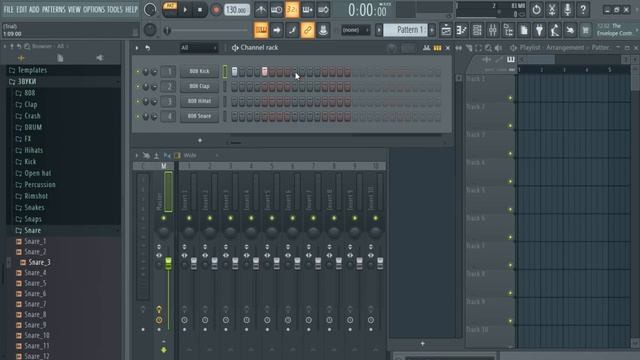Add new pattern with the plus beside Pattern 1
Image resolution: width=640 pixels, height=360 pixels.
tap(432, 30)
